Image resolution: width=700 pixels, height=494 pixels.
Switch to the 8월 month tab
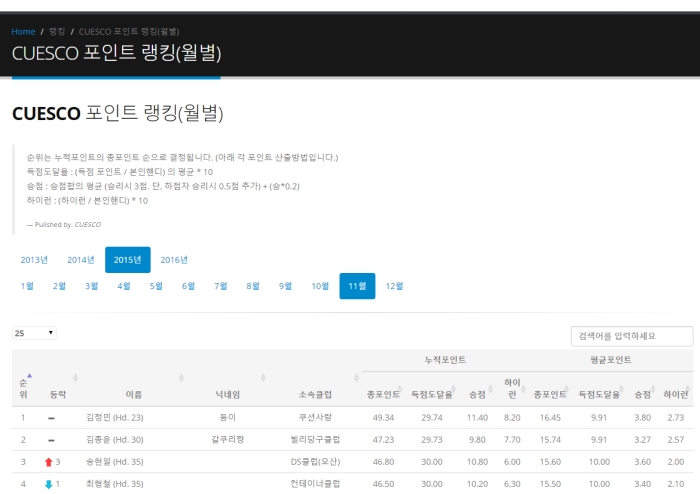(x=253, y=286)
